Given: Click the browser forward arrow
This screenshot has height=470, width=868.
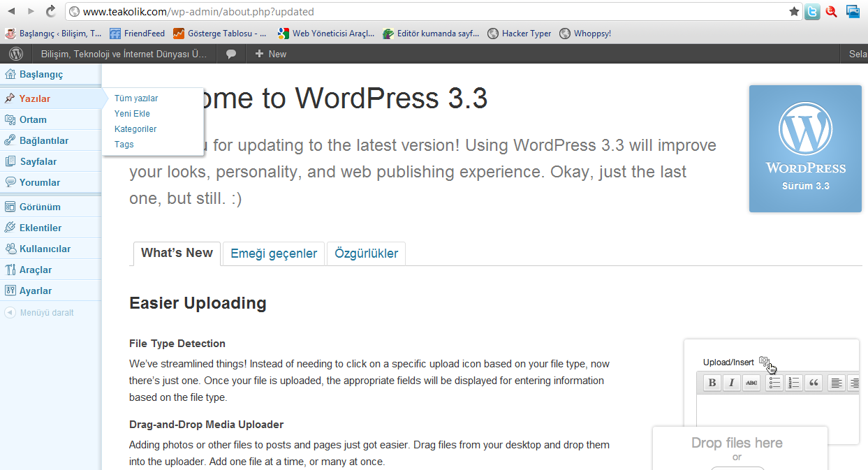Looking at the screenshot, I should 31,11.
